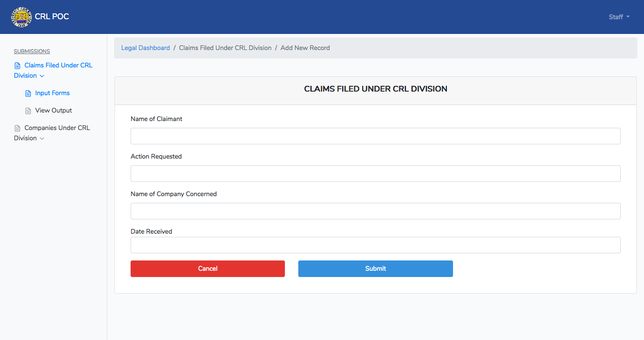Screen dimensions: 644x340
Task: Click the Claims Filed document icon in sidebar
Action: pos(17,66)
